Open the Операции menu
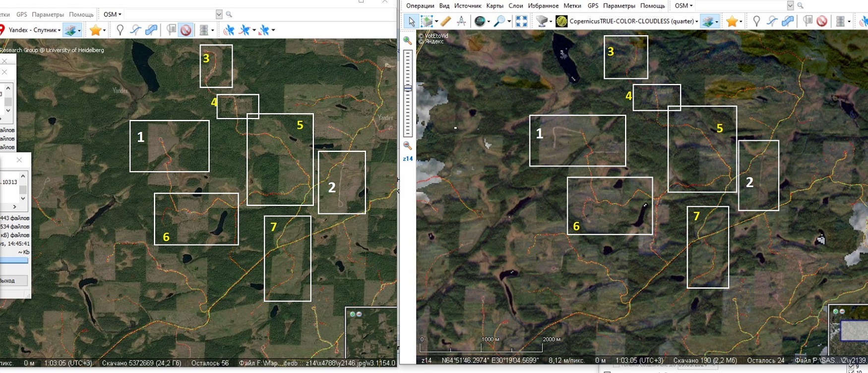 420,5
